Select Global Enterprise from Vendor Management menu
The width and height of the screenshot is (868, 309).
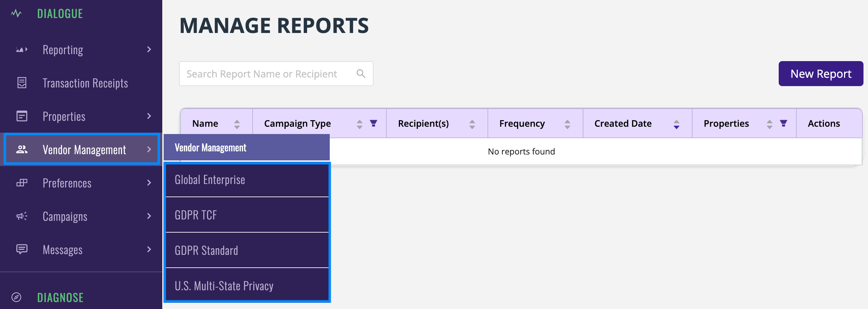(247, 180)
